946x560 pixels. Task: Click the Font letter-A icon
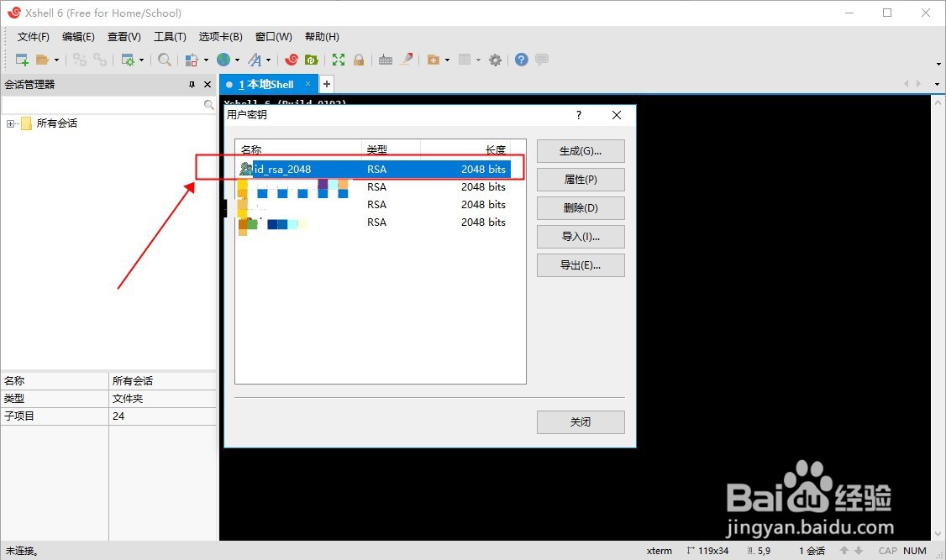[255, 60]
